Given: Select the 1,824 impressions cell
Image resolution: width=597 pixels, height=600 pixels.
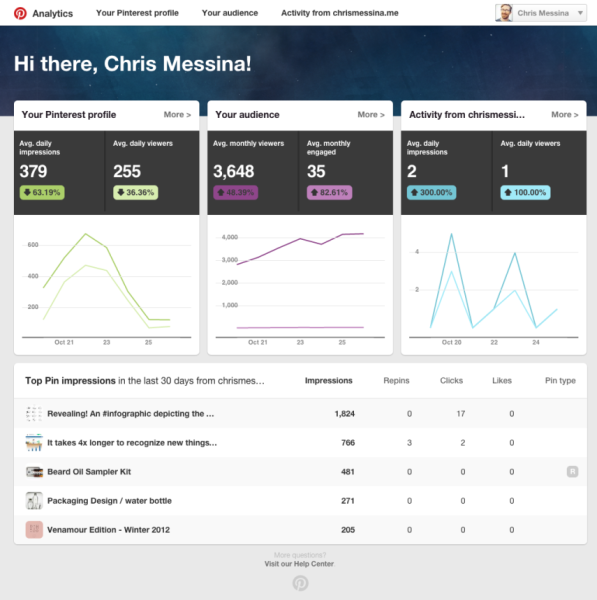Looking at the screenshot, I should coord(344,414).
